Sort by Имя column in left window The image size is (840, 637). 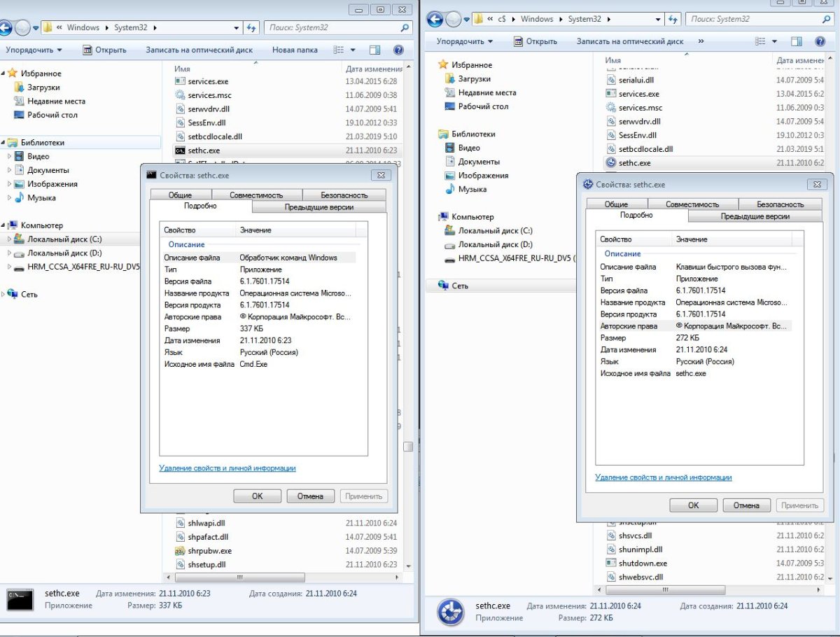(183, 69)
